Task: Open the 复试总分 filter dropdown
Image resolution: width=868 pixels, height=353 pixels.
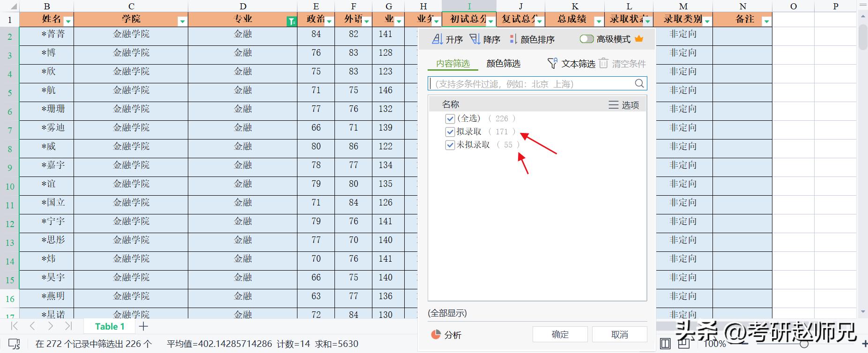Action: [x=539, y=22]
